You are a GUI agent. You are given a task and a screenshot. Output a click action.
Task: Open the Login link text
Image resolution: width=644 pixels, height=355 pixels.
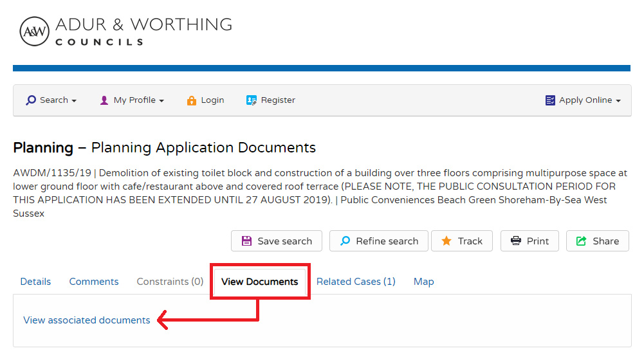coord(212,100)
